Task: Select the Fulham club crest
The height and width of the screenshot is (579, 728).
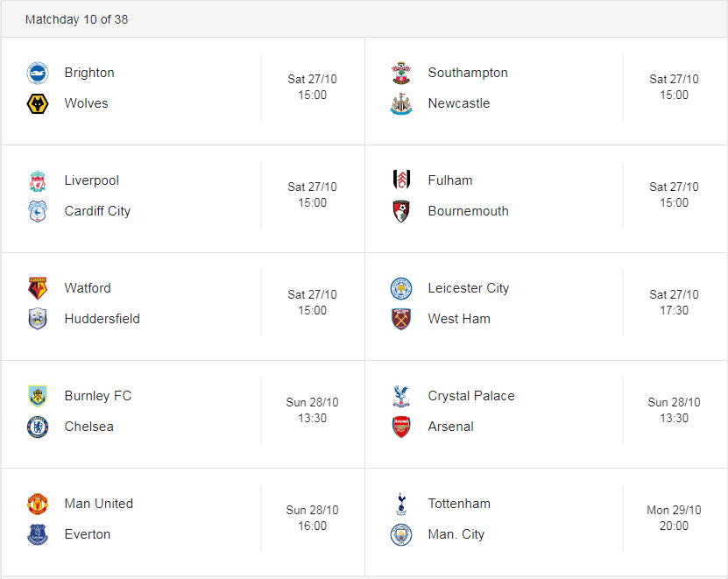Action: coord(401,180)
